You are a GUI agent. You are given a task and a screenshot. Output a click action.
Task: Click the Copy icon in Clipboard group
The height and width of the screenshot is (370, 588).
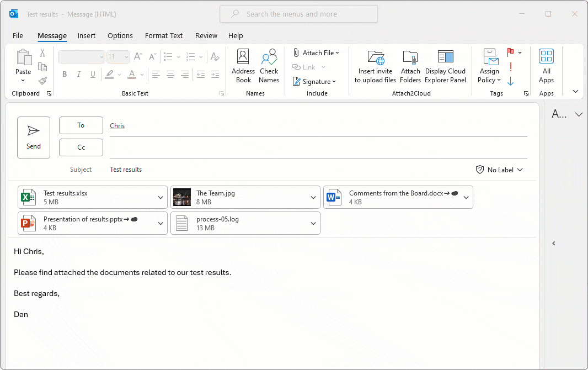click(x=42, y=67)
